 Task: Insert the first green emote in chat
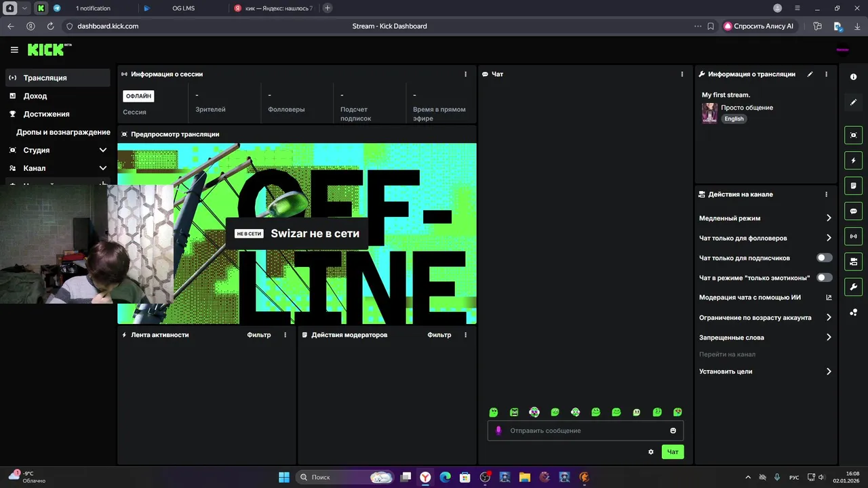coord(494,412)
